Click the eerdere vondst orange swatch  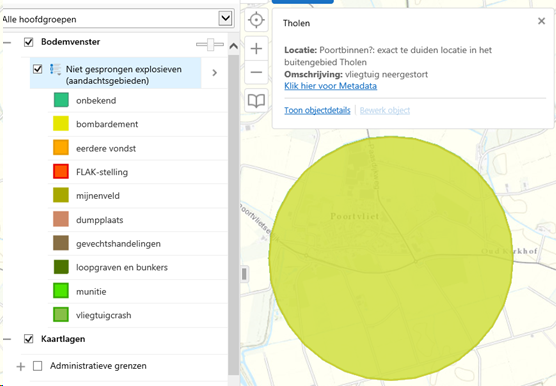[61, 147]
